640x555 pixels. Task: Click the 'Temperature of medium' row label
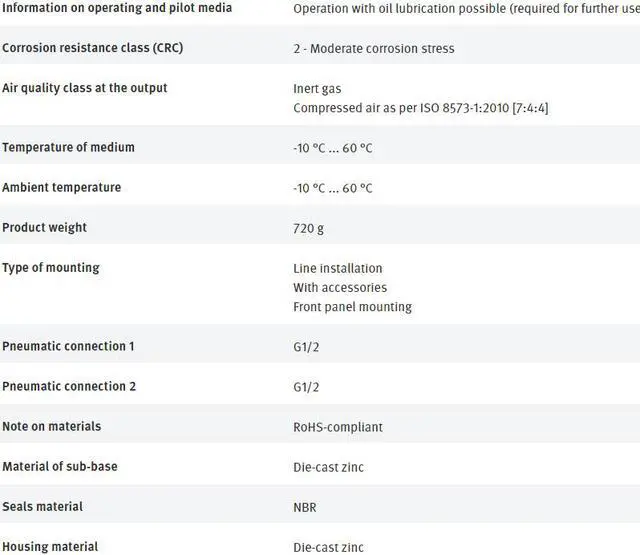68,147
